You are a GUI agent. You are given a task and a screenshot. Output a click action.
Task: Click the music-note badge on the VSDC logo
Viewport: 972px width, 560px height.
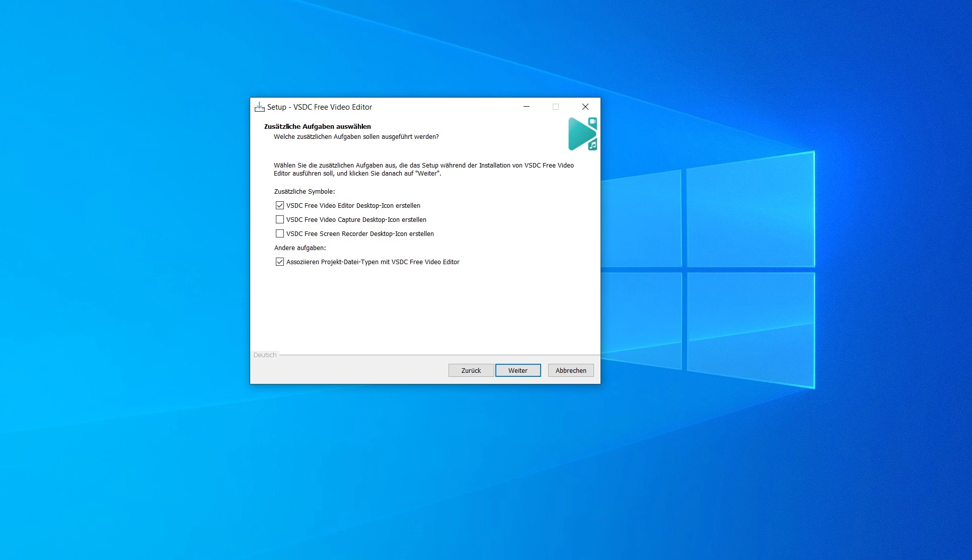click(x=592, y=146)
